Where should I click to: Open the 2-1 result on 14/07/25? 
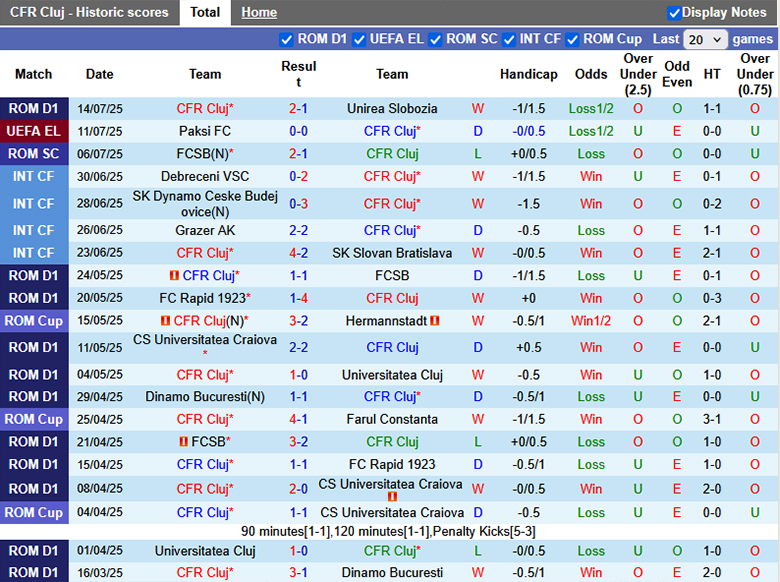pos(298,108)
